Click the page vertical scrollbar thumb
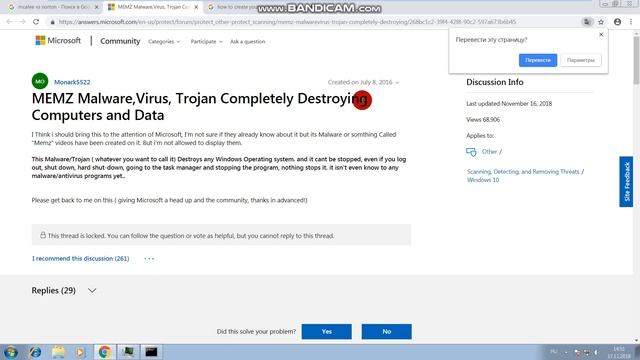Image resolution: width=640 pixels, height=360 pixels. (x=636, y=60)
